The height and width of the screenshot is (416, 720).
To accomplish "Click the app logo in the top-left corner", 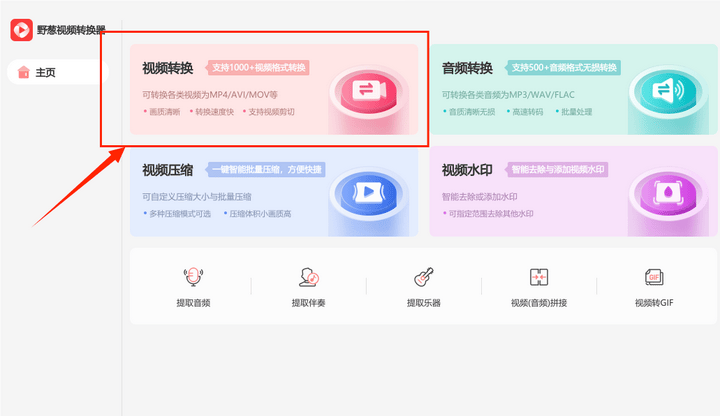I will coord(21,30).
